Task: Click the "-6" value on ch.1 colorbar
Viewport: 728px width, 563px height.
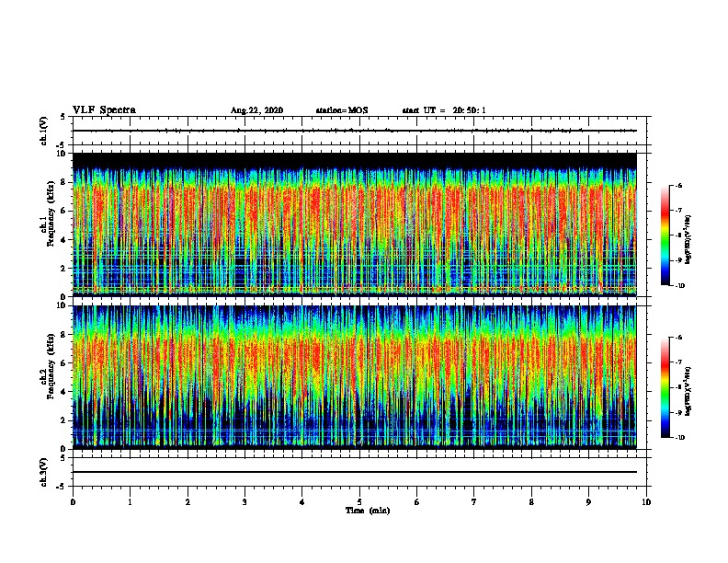Action: pyautogui.click(x=678, y=185)
